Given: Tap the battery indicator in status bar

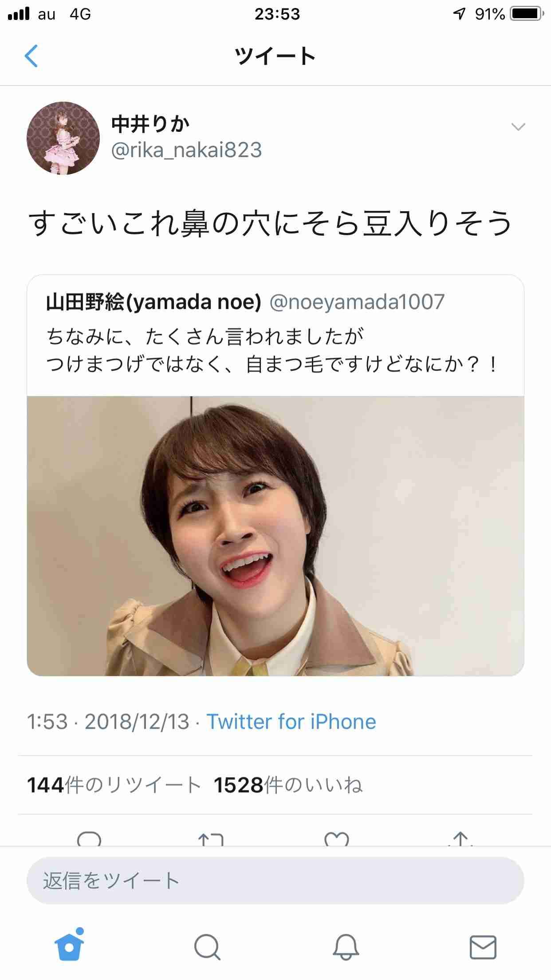Looking at the screenshot, I should click(527, 14).
